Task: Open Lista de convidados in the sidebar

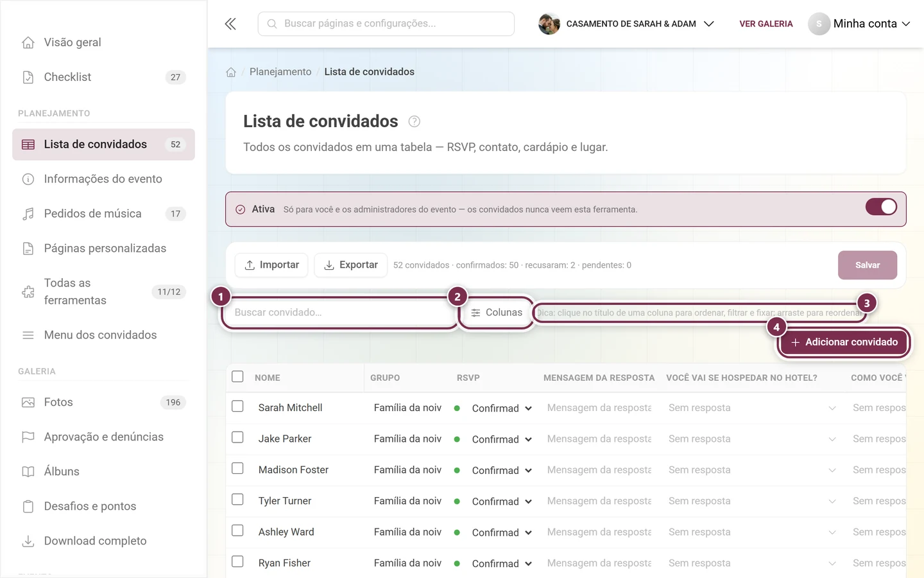Action: tap(103, 144)
